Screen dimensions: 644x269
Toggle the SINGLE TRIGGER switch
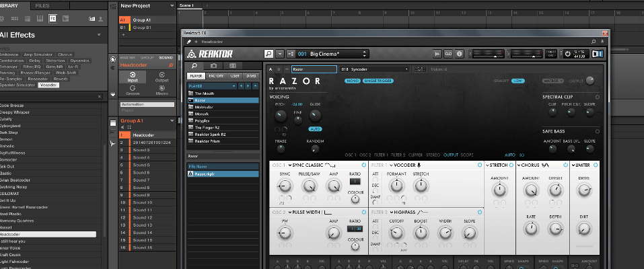[378, 81]
